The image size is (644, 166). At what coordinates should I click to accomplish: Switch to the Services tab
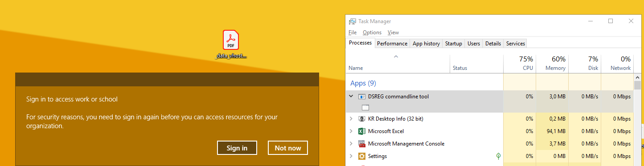click(x=516, y=44)
